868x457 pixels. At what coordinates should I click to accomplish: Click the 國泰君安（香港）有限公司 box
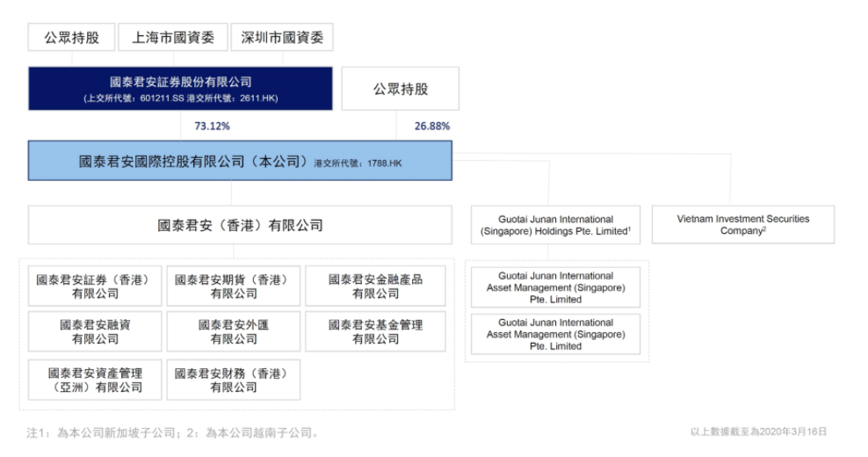point(240,225)
